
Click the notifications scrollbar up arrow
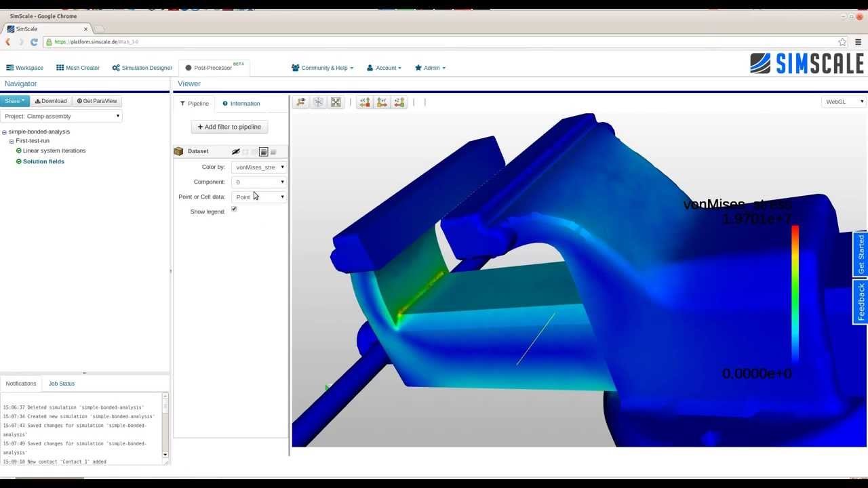point(165,396)
